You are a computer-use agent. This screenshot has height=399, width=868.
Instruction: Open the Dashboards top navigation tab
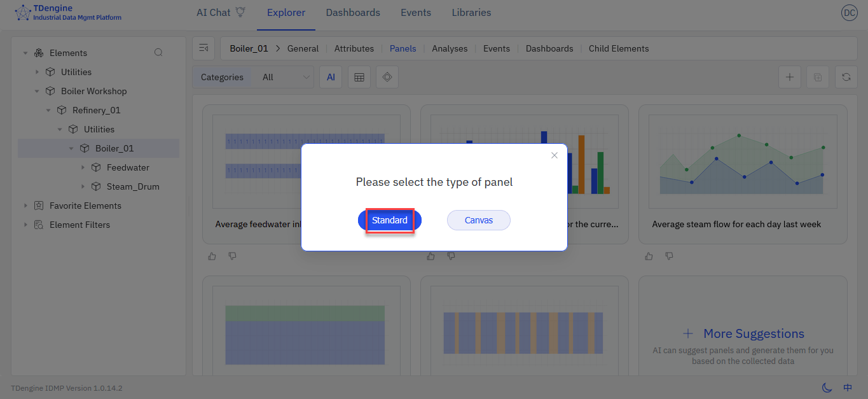click(x=352, y=13)
